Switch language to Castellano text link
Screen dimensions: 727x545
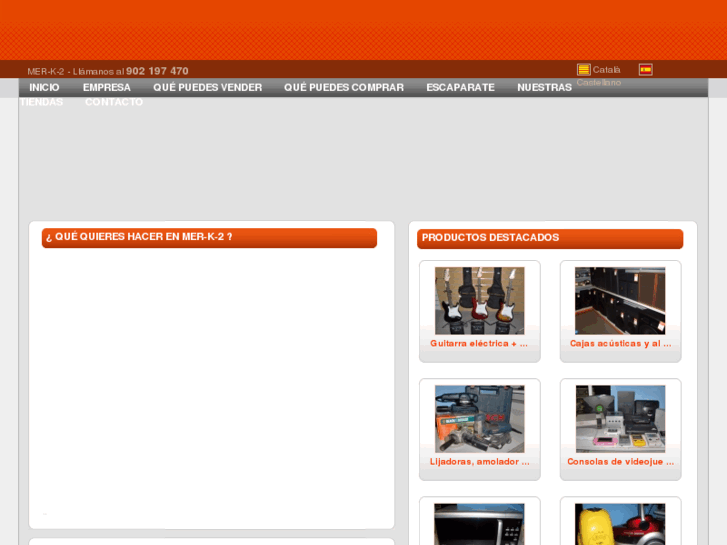pos(598,83)
